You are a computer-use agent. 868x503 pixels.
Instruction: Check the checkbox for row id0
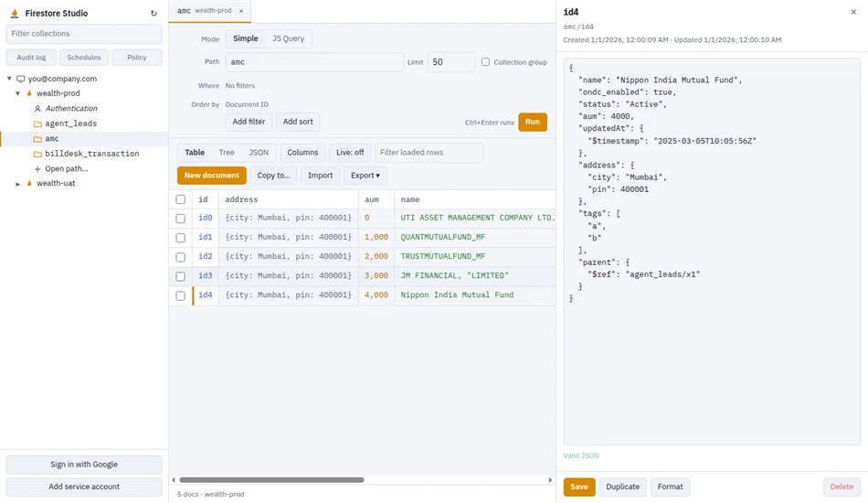point(181,219)
